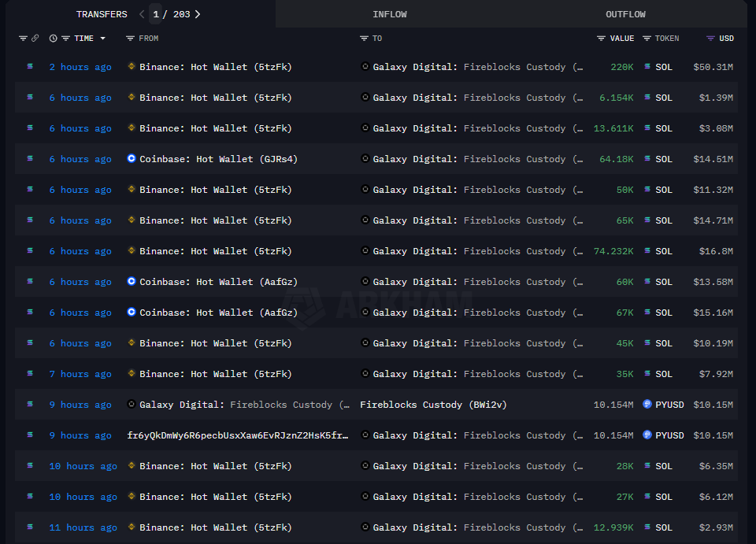Viewport: 756px width, 544px height.
Task: Click the $15.16M USD amount
Action: click(x=713, y=313)
